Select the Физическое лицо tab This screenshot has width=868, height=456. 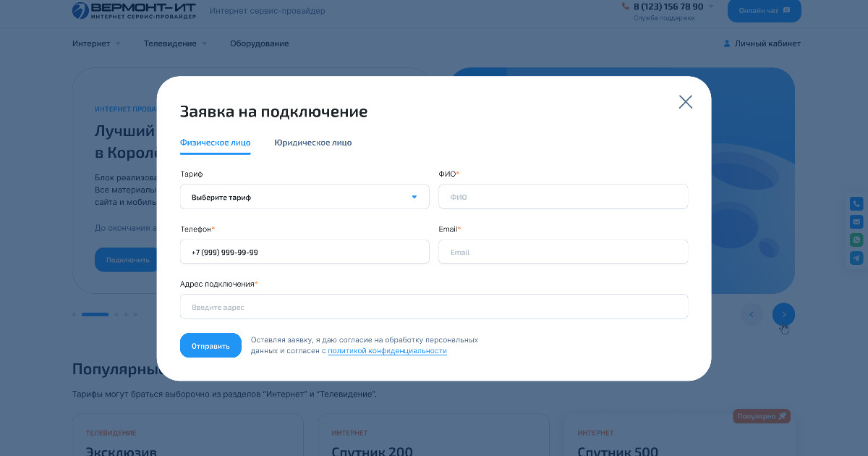coord(215,143)
